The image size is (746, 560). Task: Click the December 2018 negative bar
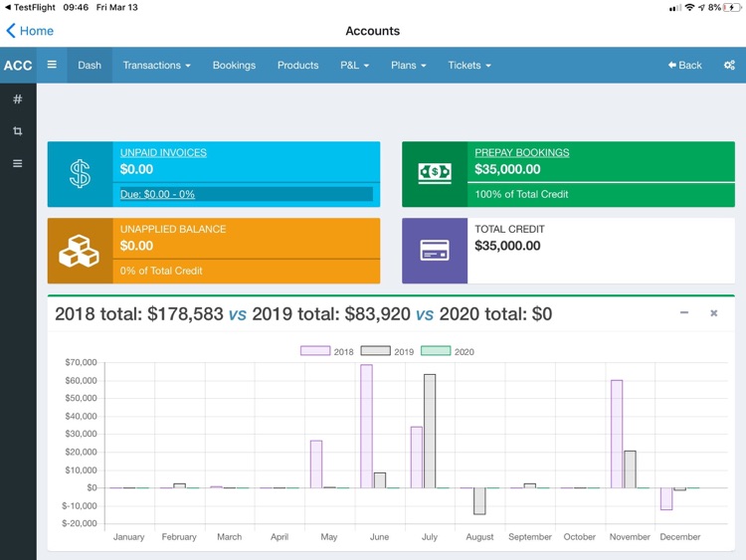(x=666, y=499)
